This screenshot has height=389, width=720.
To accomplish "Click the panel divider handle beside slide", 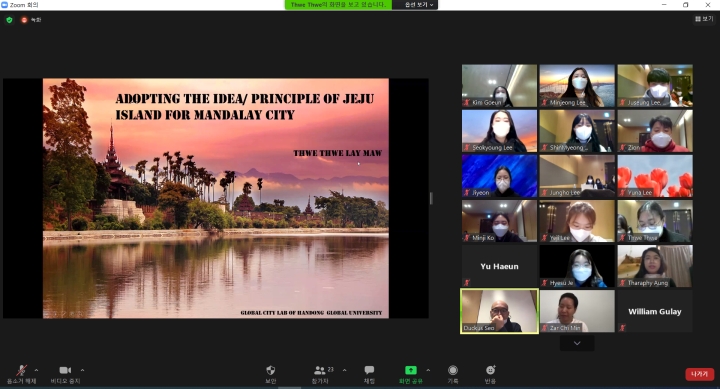I will pyautogui.click(x=431, y=198).
